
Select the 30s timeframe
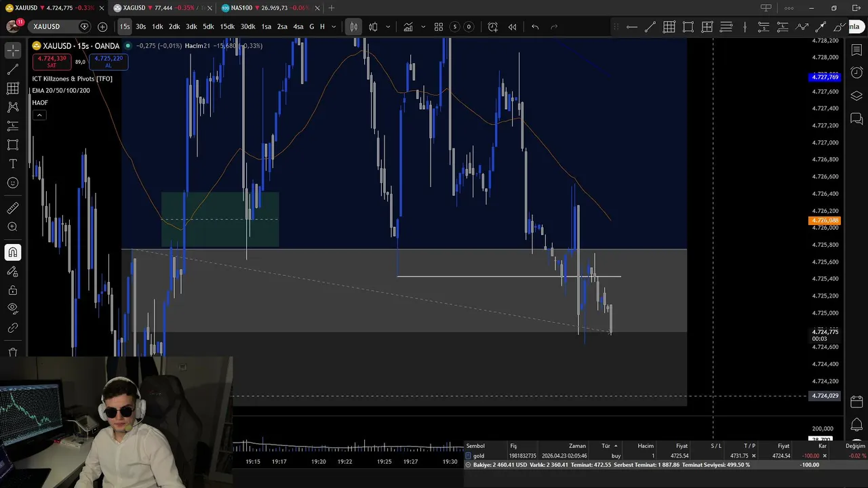[140, 26]
